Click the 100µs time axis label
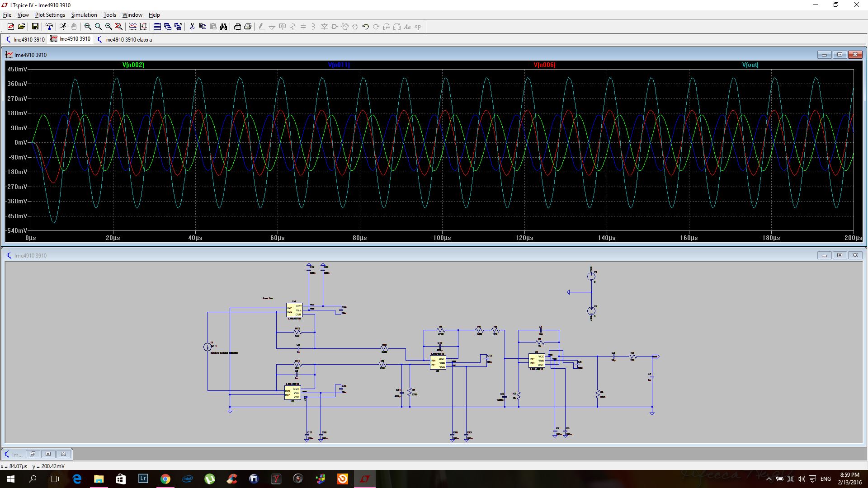Screen dimensions: 868x488 click(x=442, y=238)
